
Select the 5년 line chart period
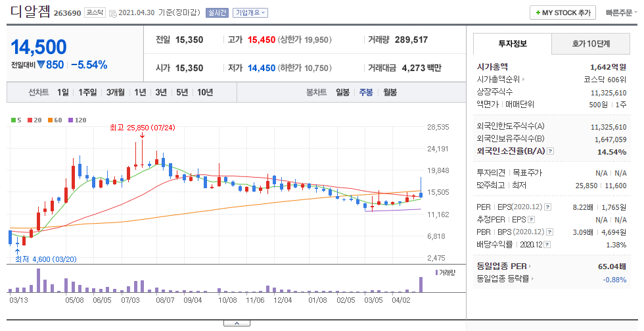(182, 93)
